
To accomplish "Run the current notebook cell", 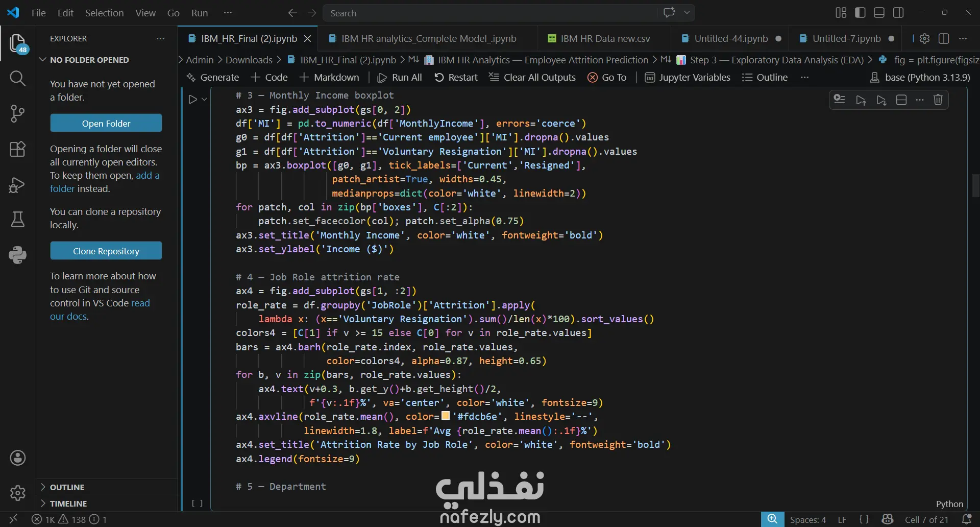I will tap(192, 99).
